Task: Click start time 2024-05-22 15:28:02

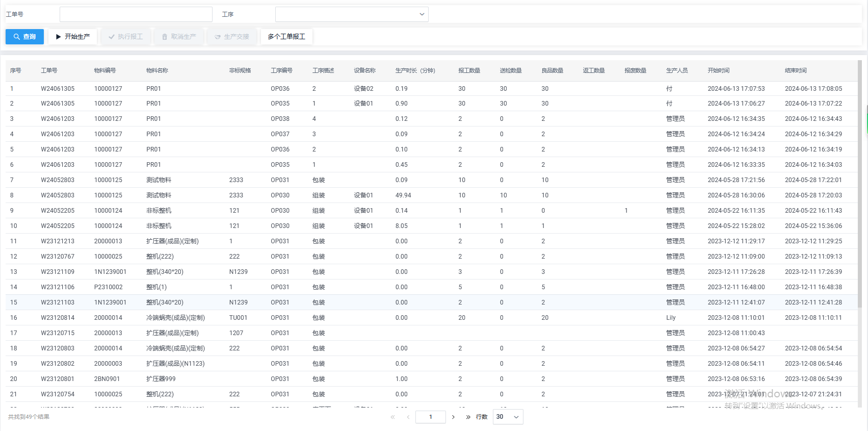Action: coord(736,226)
